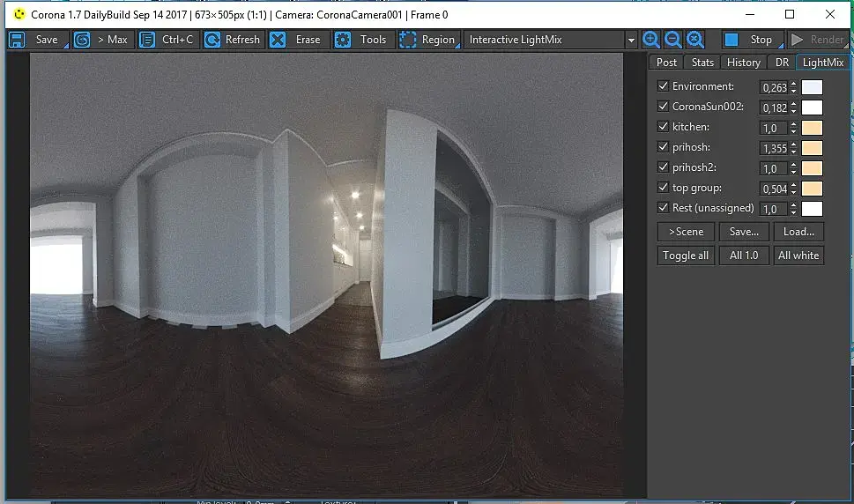Click the Save floppy disk icon

(17, 40)
